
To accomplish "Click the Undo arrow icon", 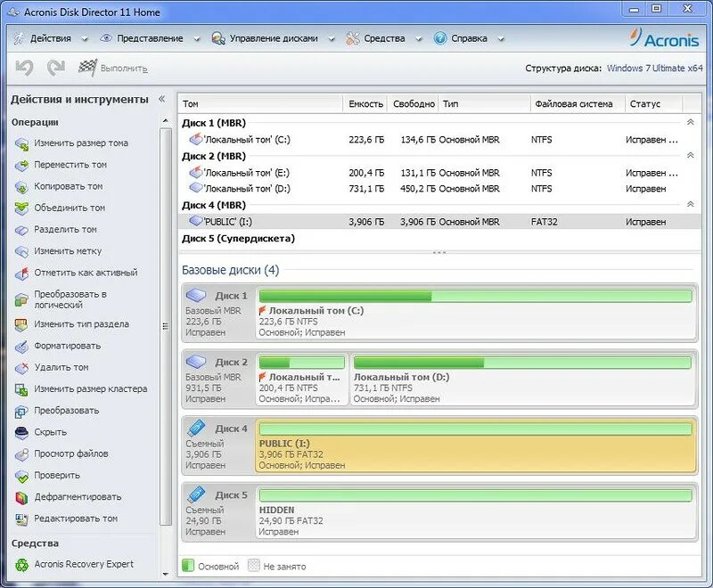I will pos(25,69).
